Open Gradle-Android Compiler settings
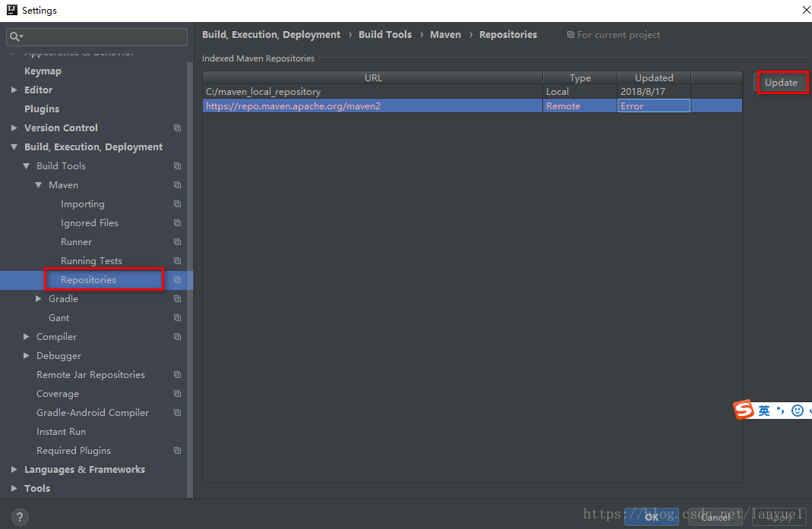Viewport: 812px width, 529px height. pos(93,413)
